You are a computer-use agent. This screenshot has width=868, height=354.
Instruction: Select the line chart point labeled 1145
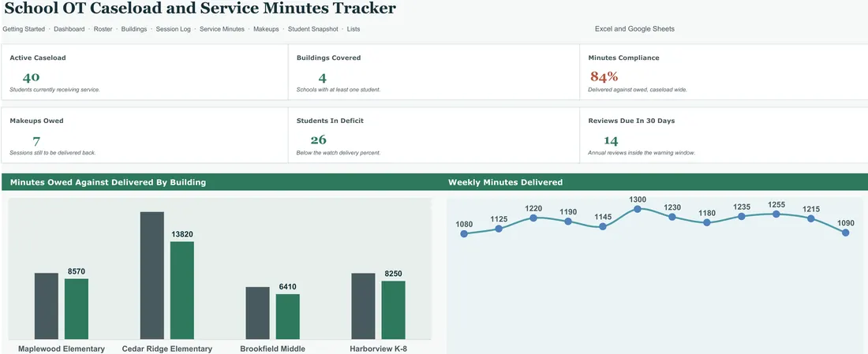(603, 227)
